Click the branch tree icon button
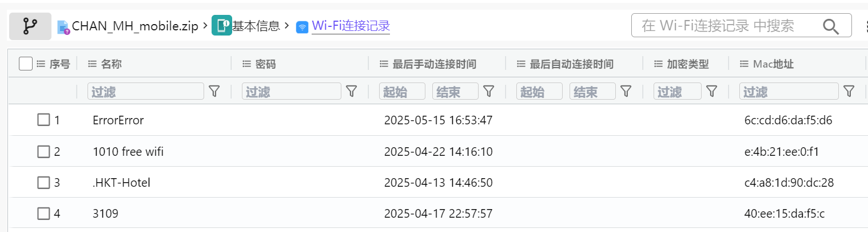 [30, 26]
